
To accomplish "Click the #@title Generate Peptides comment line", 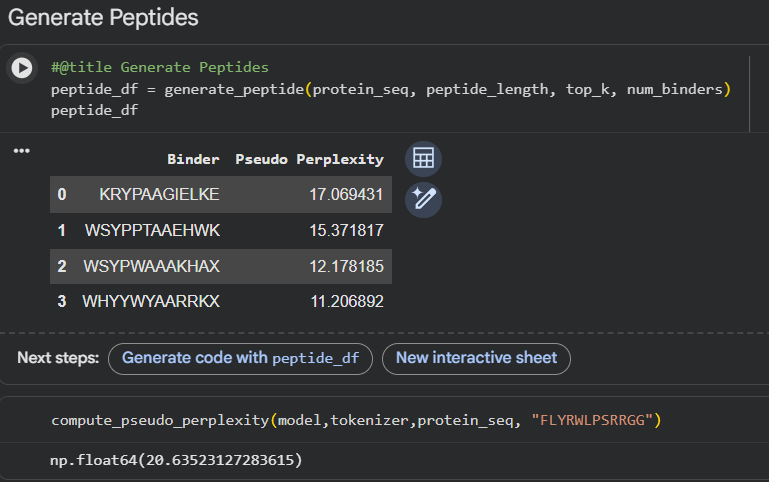I will click(x=160, y=67).
